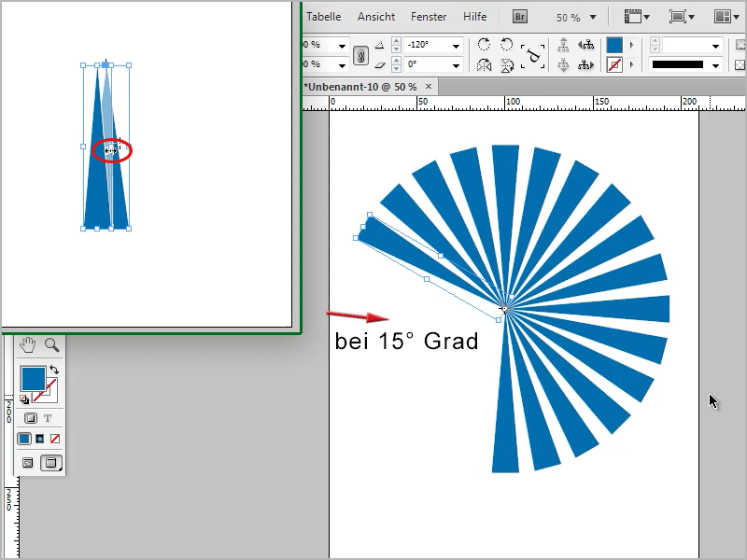Launch Adobe Bridge via Br icon
Image resolution: width=747 pixels, height=560 pixels.
pos(520,17)
